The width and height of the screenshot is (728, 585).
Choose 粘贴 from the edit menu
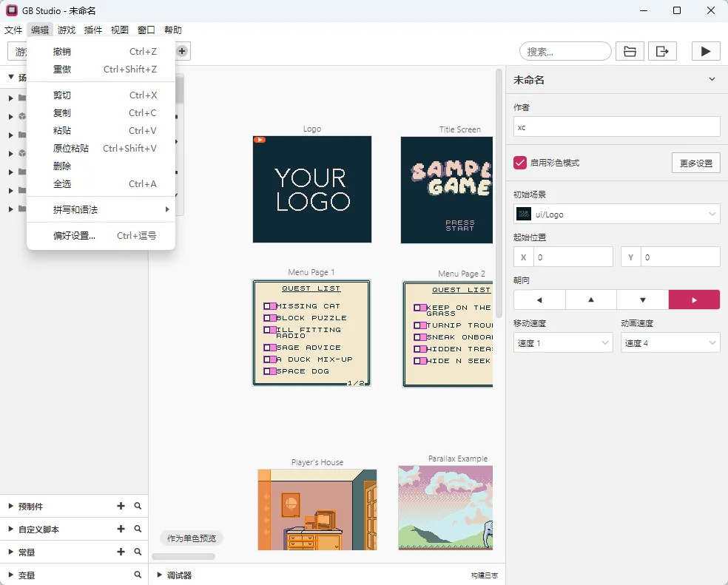click(x=101, y=130)
